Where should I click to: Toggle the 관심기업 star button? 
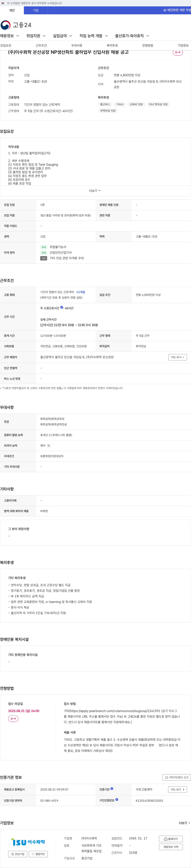(x=18, y=854)
